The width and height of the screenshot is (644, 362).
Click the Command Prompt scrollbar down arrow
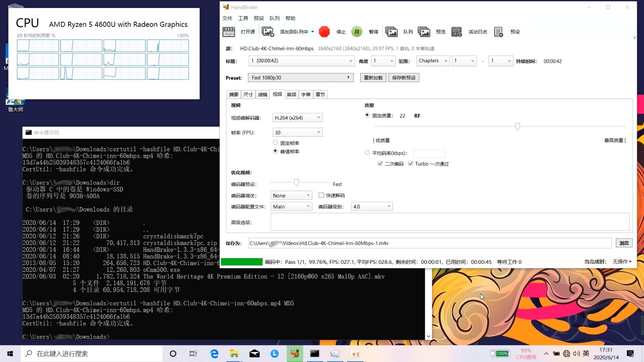[x=428, y=336]
